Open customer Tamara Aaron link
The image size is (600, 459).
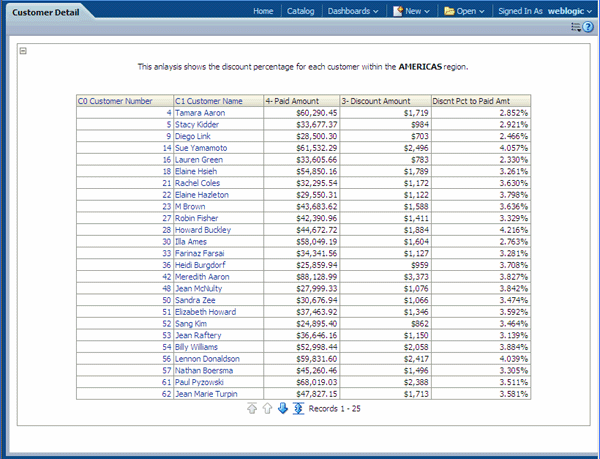(x=200, y=113)
